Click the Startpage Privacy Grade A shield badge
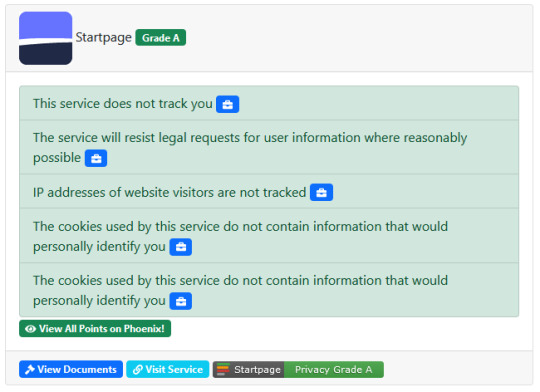This screenshot has height=392, width=540. pyautogui.click(x=298, y=370)
